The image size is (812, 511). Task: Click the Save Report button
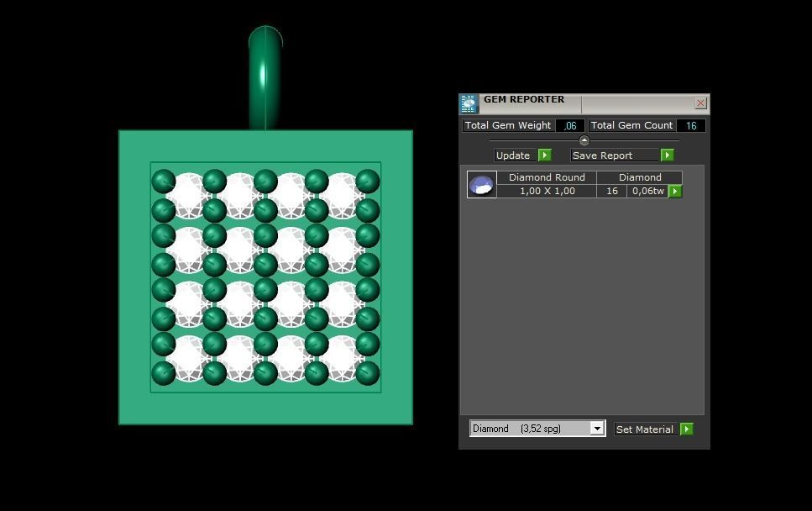616,155
